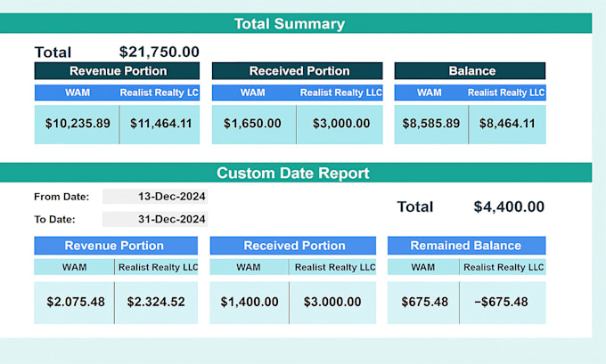Select the $8,464.11 Realist Realty balance cell

[x=507, y=125]
